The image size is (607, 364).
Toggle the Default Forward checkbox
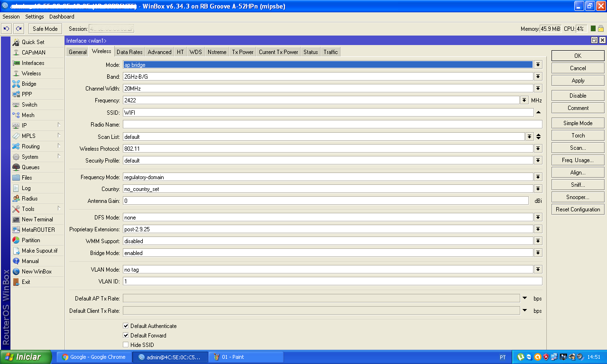pyautogui.click(x=126, y=336)
